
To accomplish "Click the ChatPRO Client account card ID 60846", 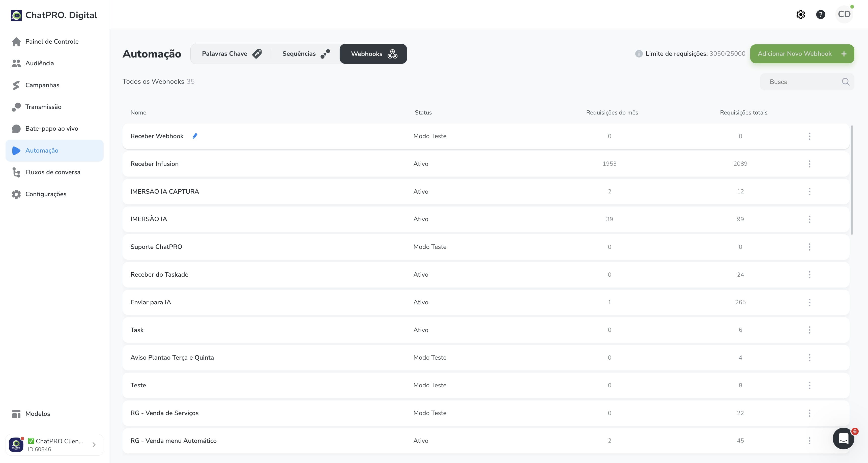I will (54, 445).
